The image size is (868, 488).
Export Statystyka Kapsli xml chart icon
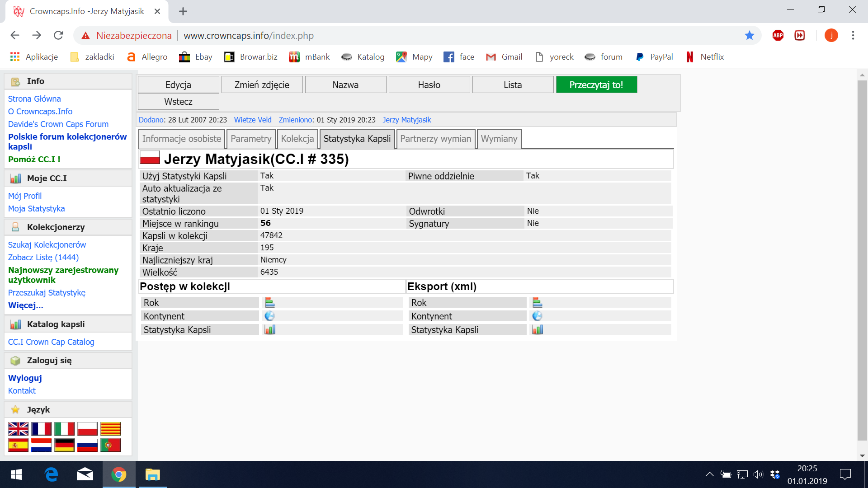pyautogui.click(x=538, y=329)
